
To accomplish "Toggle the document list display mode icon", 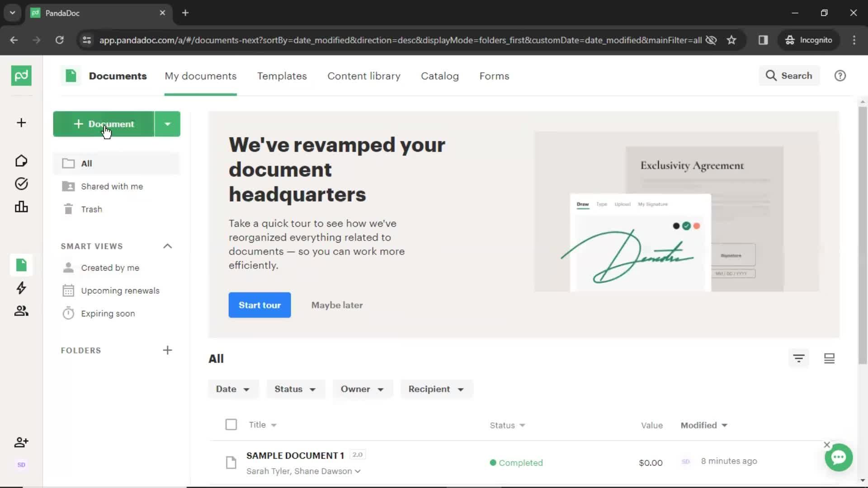I will (x=829, y=358).
